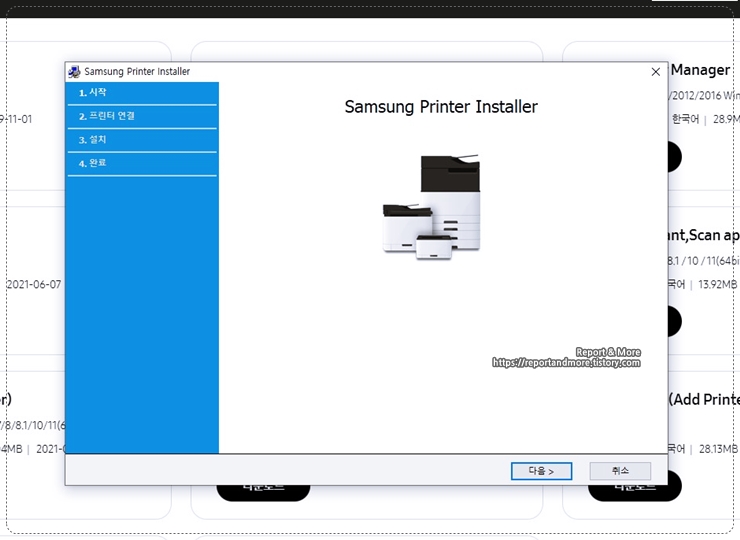Click the printers illustration image
740x540 pixels.
(431, 207)
